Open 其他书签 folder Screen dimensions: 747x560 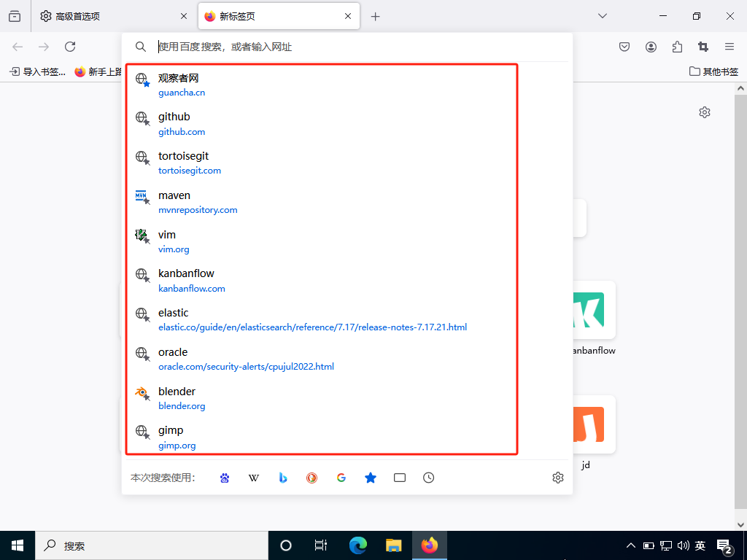point(713,72)
